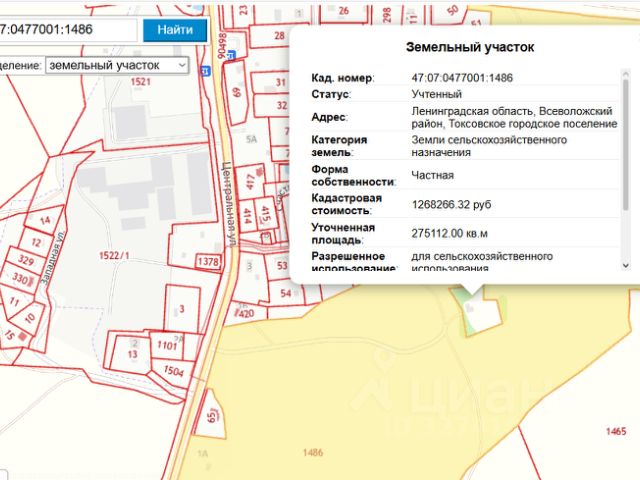Click the Частная ownership value
The height and width of the screenshot is (480, 640).
pyautogui.click(x=432, y=176)
